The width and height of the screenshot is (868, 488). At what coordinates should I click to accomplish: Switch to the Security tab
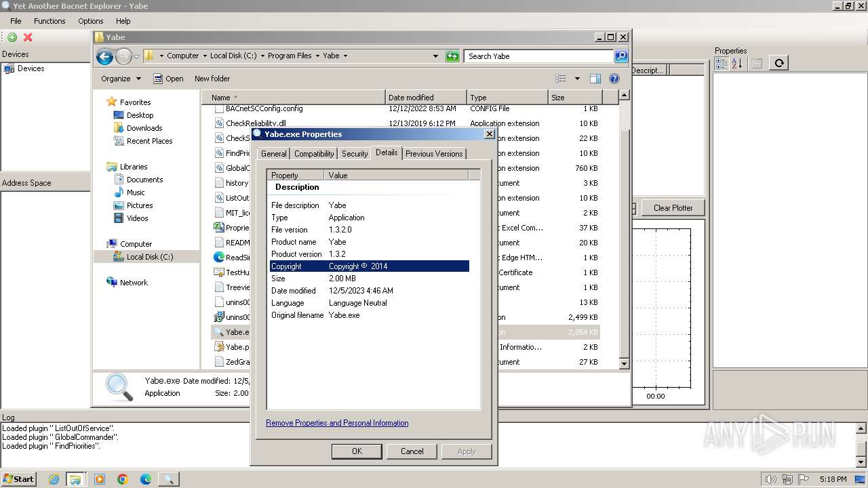pyautogui.click(x=355, y=154)
